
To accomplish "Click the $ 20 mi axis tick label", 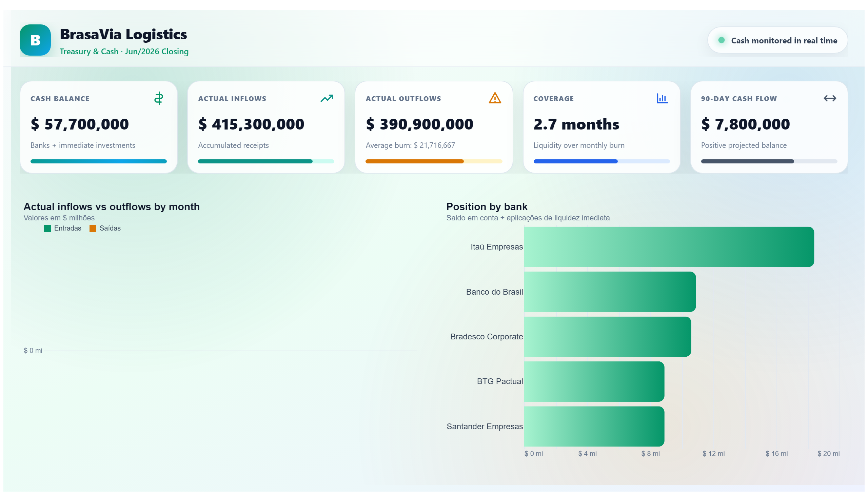I will tap(829, 454).
